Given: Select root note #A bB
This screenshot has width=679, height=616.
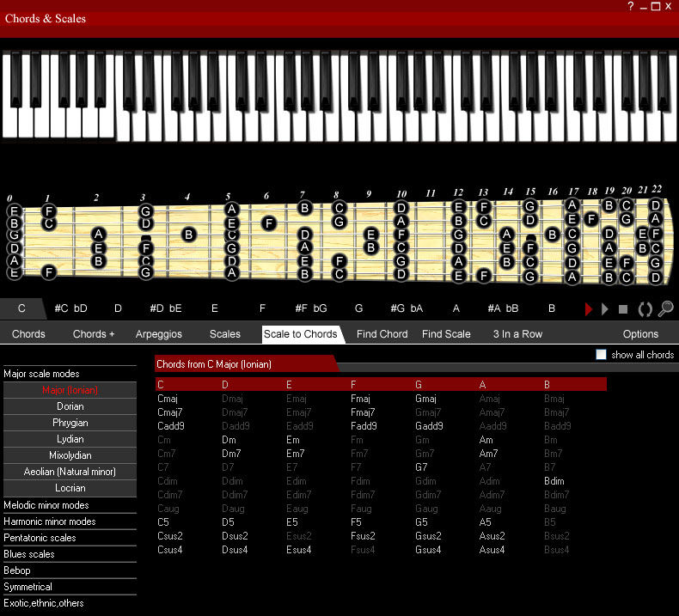Looking at the screenshot, I should click(x=503, y=308).
